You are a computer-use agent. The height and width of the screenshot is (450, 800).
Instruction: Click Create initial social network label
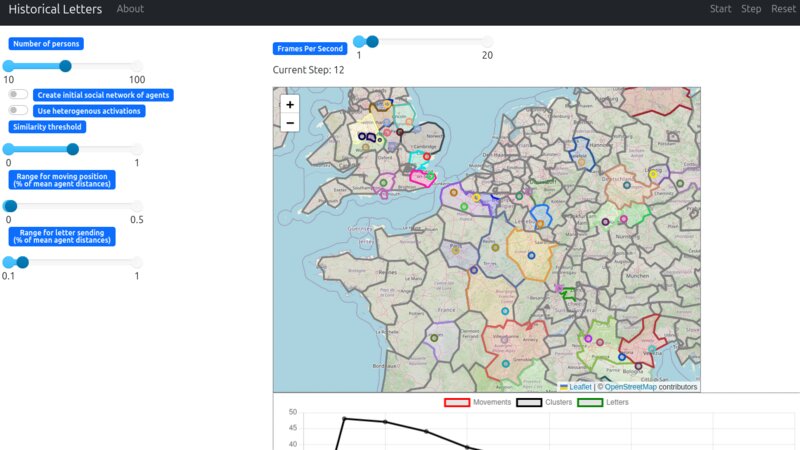point(103,95)
